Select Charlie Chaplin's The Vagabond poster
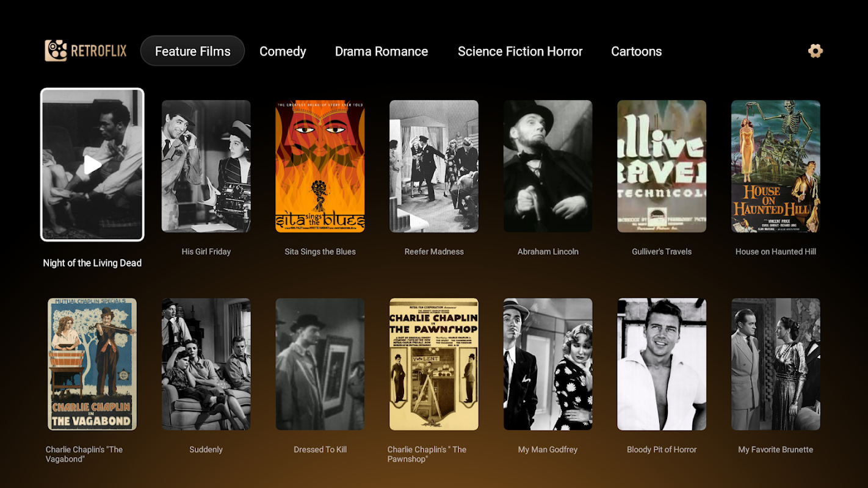 92,364
